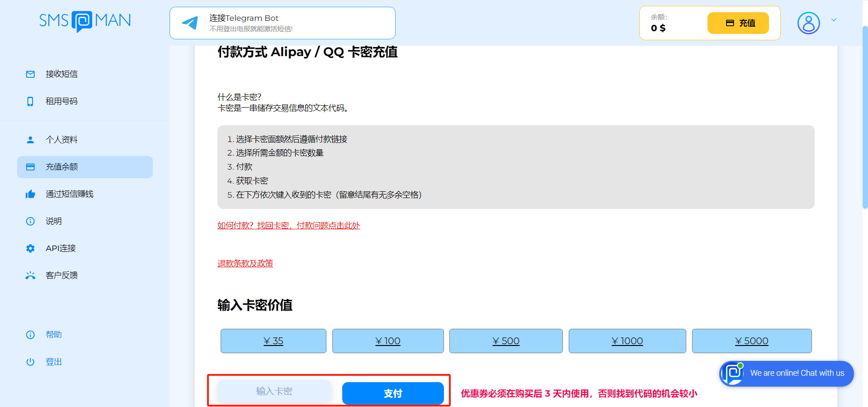Open the 付款问题 red help link
This screenshot has width=868, height=407.
[288, 225]
